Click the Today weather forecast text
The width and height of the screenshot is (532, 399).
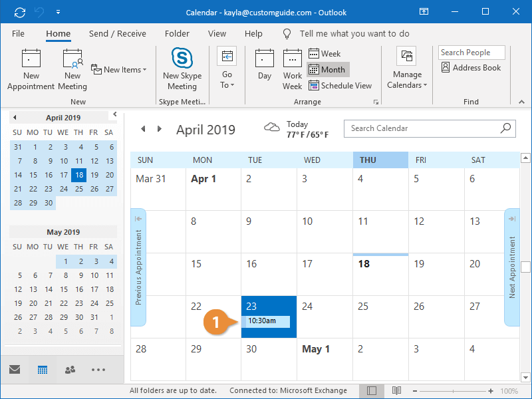(x=307, y=129)
